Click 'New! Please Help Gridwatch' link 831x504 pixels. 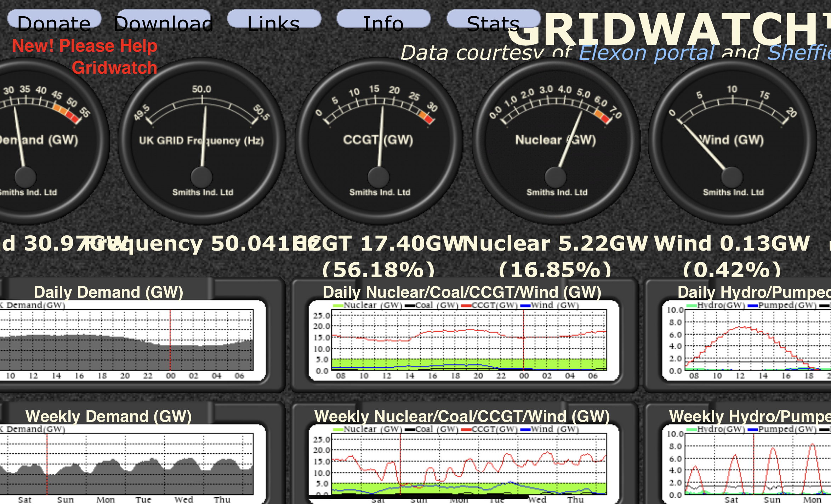[x=85, y=57]
